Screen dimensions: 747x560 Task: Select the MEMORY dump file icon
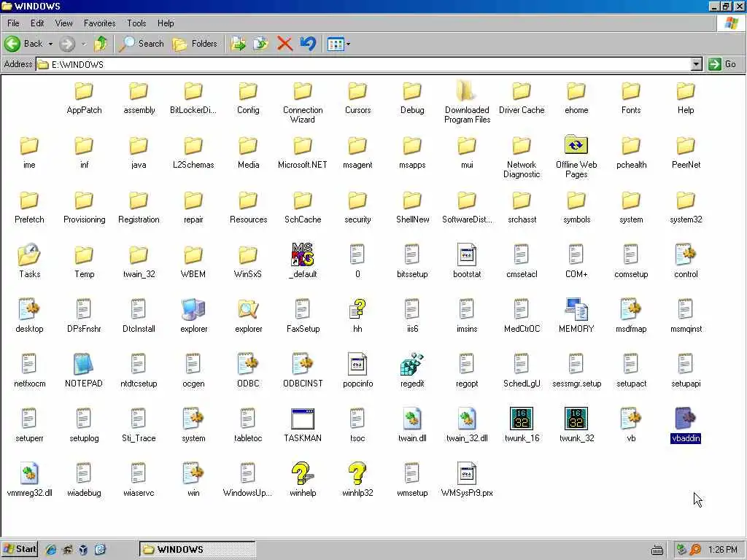(x=576, y=309)
